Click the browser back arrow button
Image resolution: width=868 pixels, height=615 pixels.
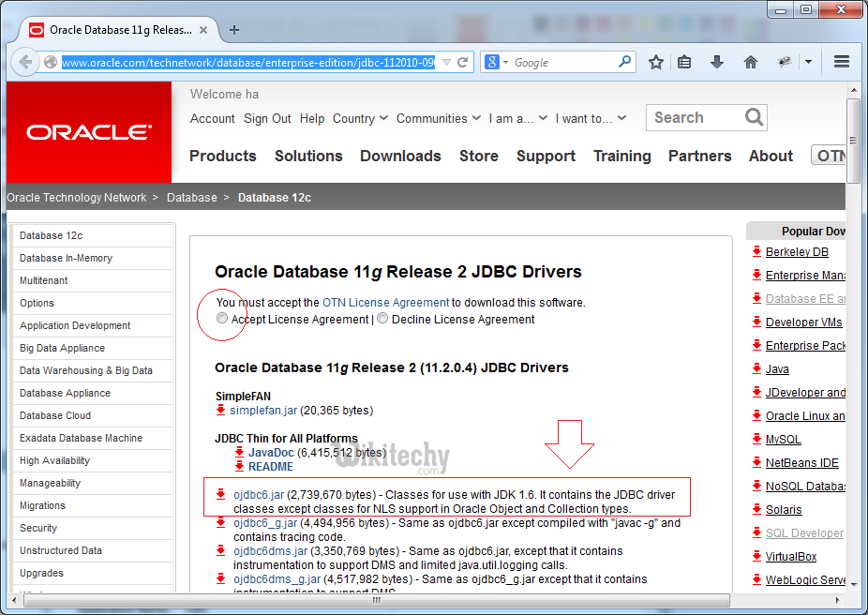24,63
